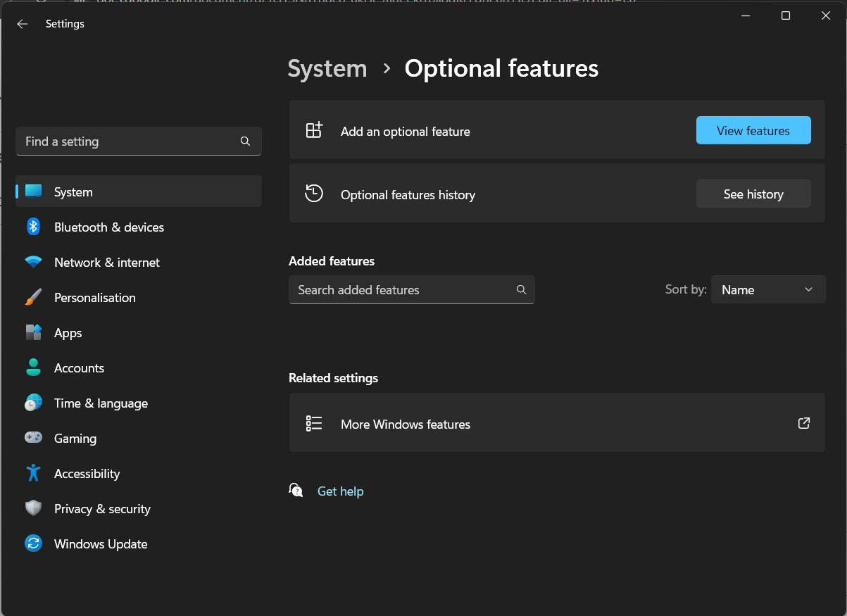This screenshot has width=847, height=616.
Task: Go to Time & language section
Action: tap(101, 403)
